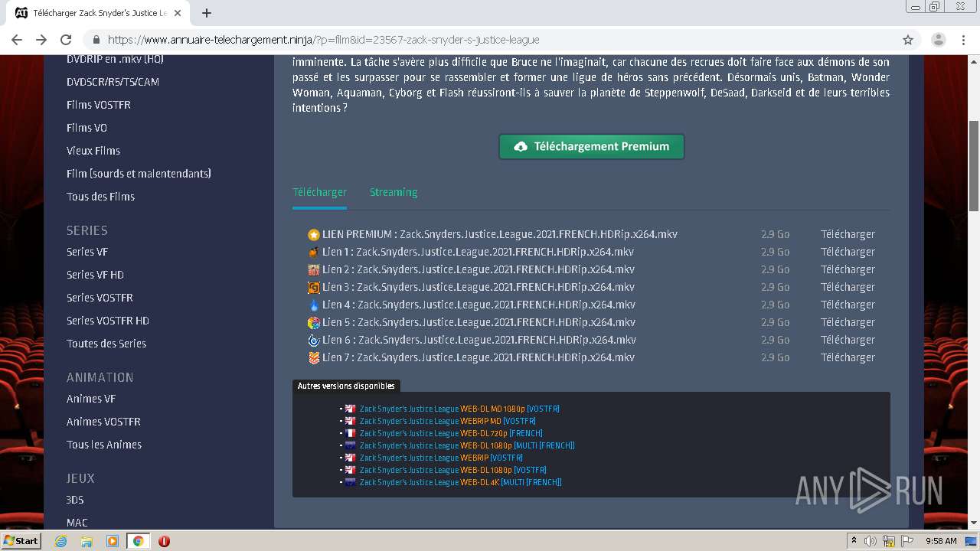Click Télécharger for Lien 5 row
The height and width of the screenshot is (551, 980).
point(848,322)
